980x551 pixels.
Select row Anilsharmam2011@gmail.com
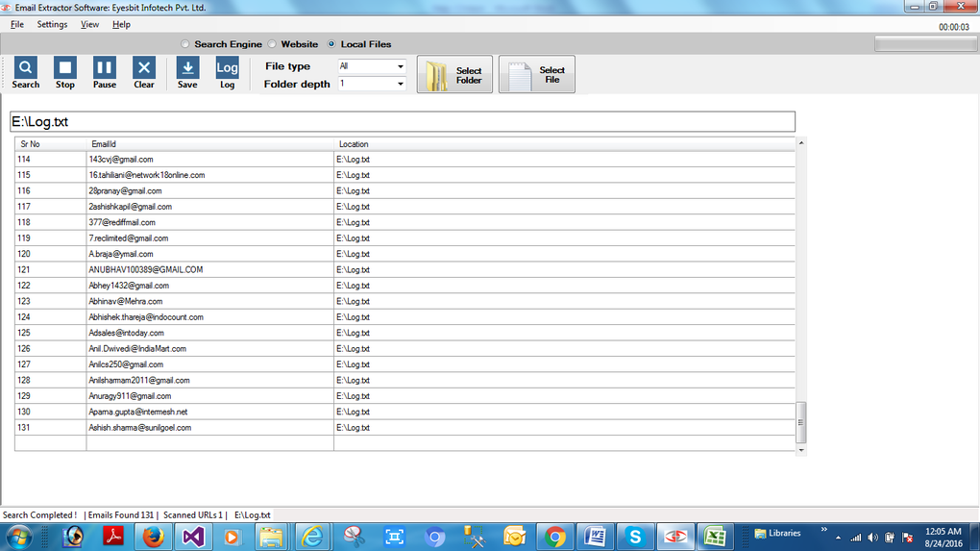tap(405, 380)
